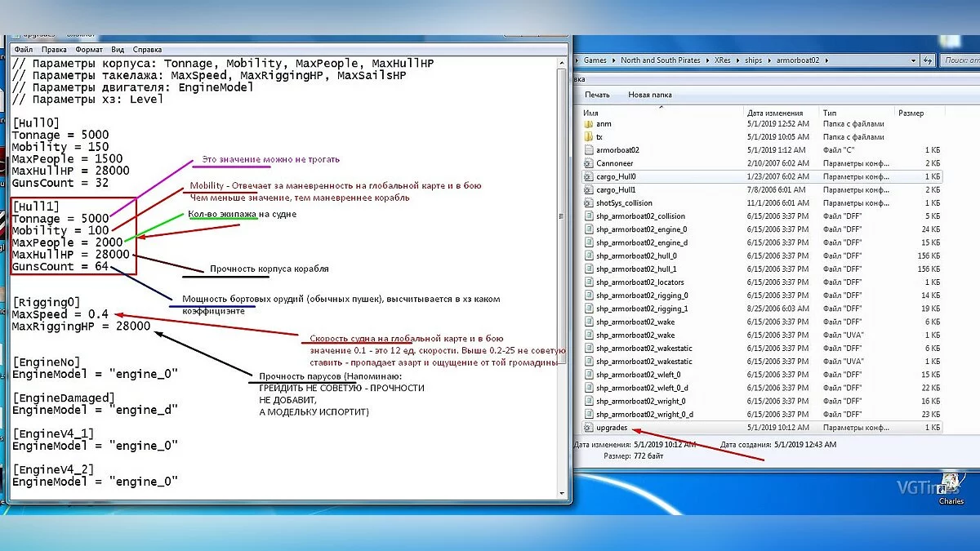The width and height of the screenshot is (980, 551).
Task: Click the shp_armorboat02_rigging_1 file icon
Action: [588, 309]
